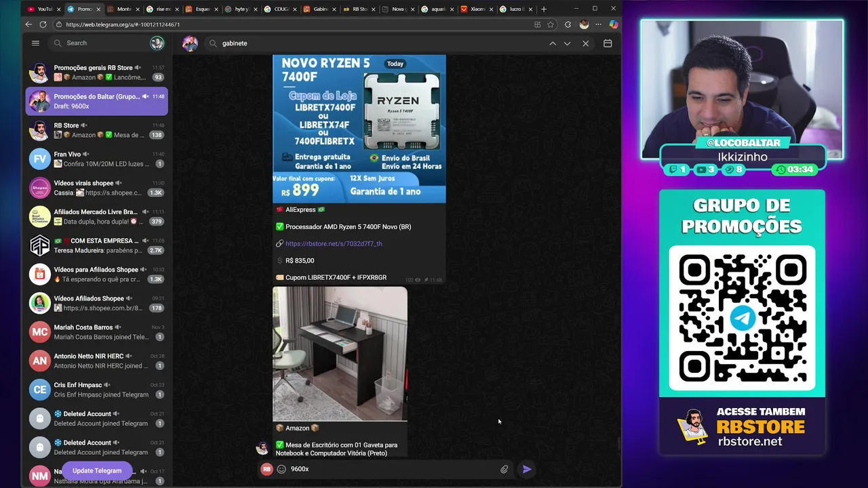Send the message with arrow button
The height and width of the screenshot is (488, 868).
pyautogui.click(x=527, y=469)
